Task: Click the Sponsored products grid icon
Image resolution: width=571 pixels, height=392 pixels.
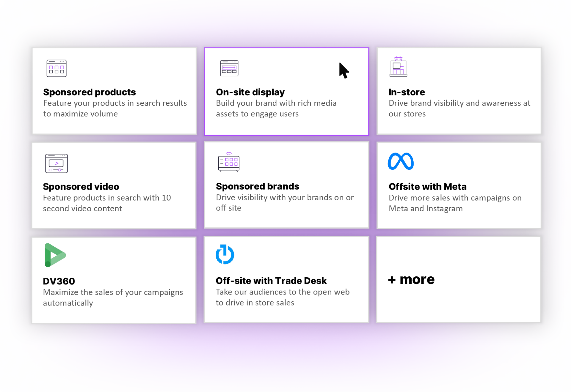Action: pos(56,68)
